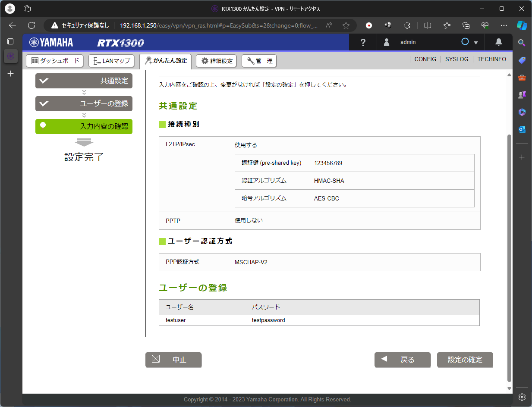Click the page vertical scrollbar
532x407 pixels.
(x=509, y=259)
